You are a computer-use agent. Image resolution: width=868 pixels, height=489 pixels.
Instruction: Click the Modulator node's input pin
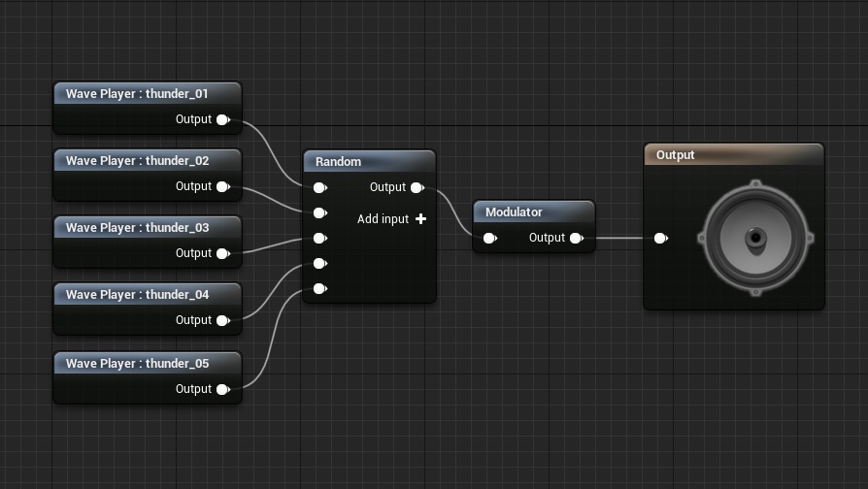[x=489, y=238]
